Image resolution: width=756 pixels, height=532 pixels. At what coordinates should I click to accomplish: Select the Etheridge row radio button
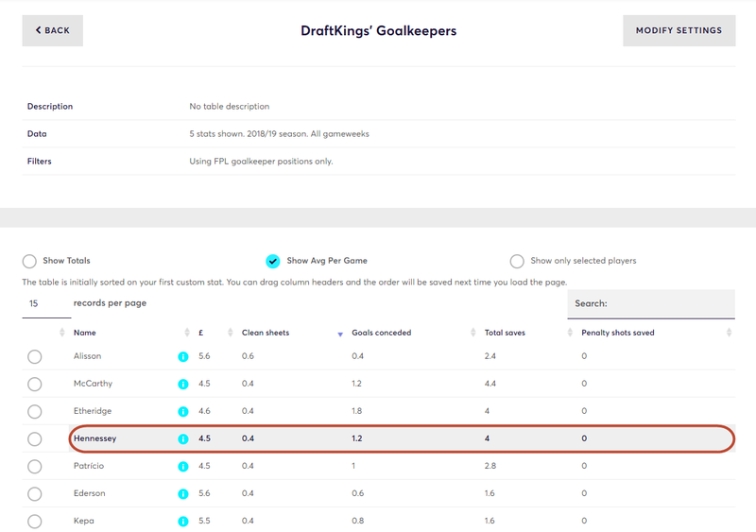point(34,412)
